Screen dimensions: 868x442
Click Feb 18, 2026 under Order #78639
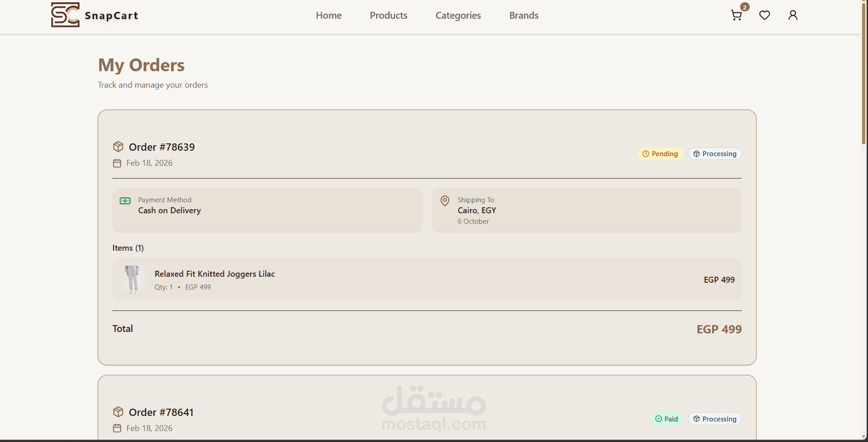click(149, 163)
